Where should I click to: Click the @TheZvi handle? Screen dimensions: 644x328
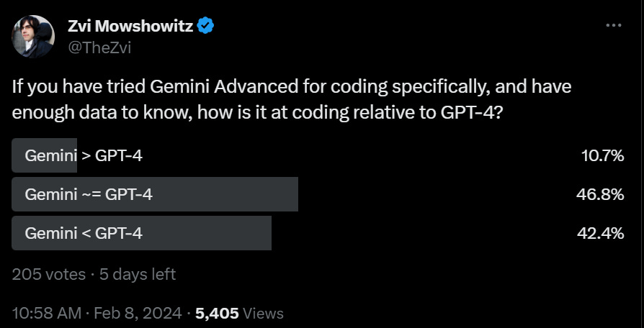coord(101,48)
